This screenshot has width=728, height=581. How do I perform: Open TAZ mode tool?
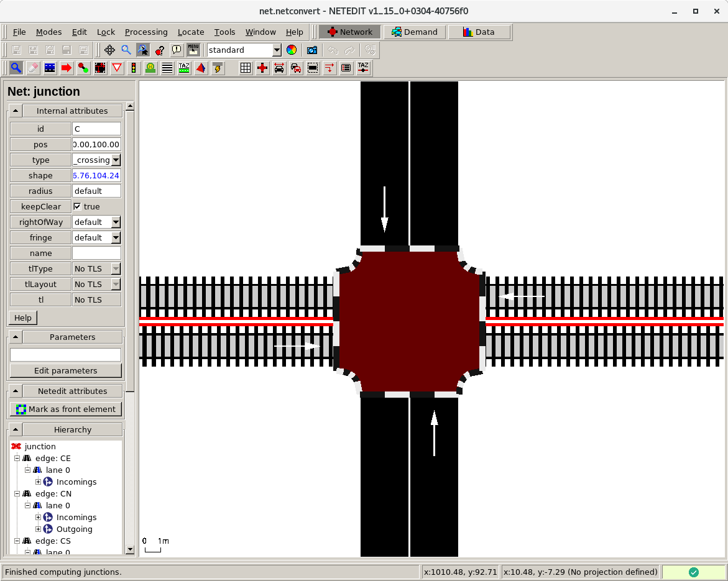(184, 68)
